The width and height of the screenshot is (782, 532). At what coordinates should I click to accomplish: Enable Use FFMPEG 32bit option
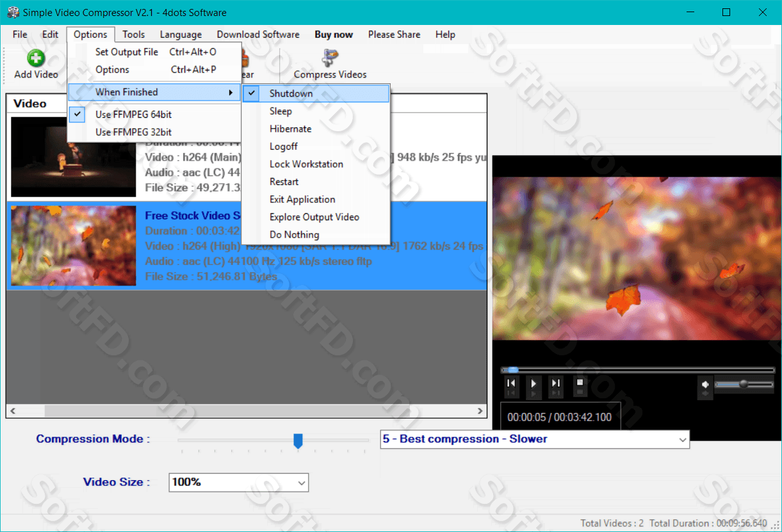click(x=154, y=132)
